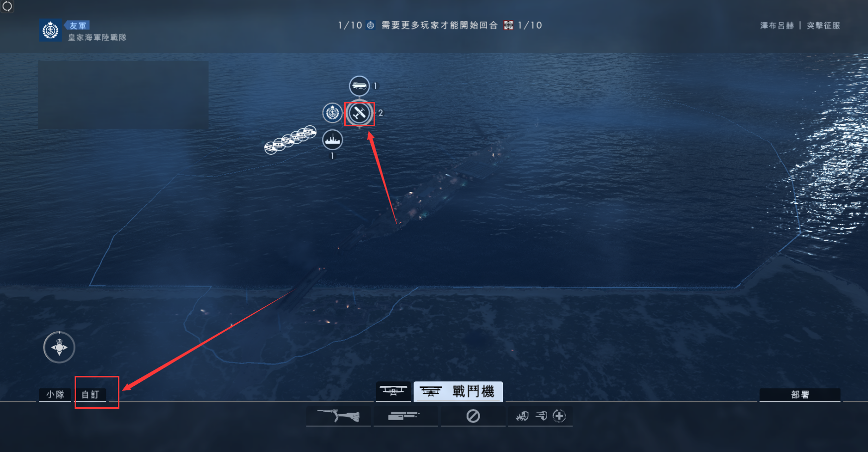The height and width of the screenshot is (452, 868).
Task: Click the explosive armor perk icon
Action: click(x=522, y=416)
